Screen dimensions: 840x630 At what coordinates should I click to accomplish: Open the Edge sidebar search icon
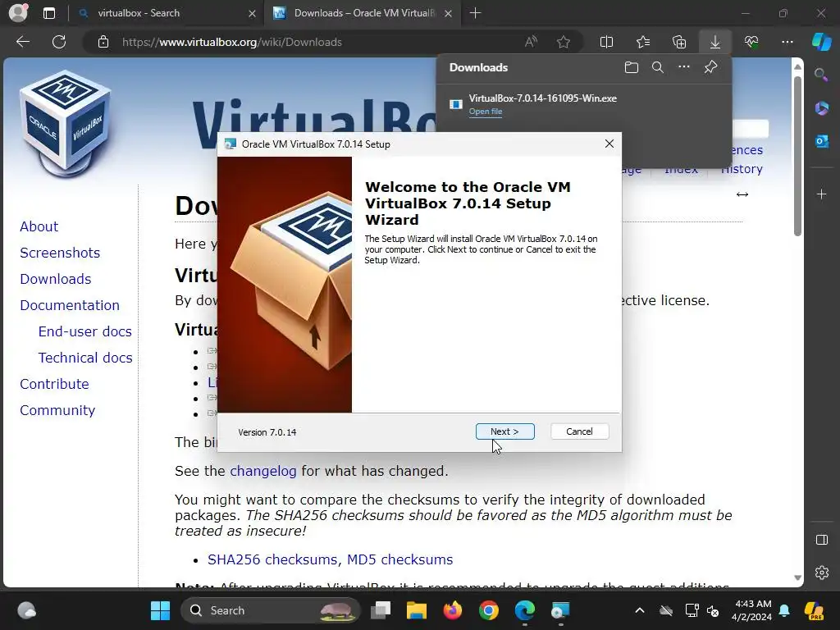tap(821, 75)
